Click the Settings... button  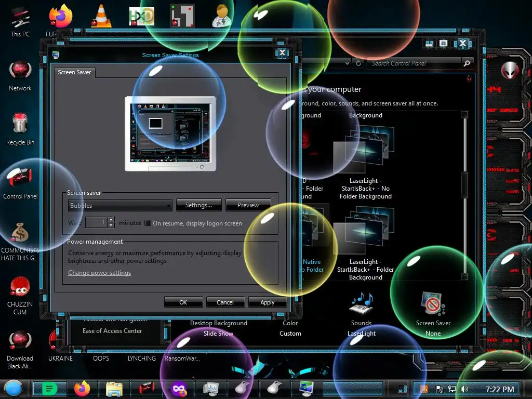point(198,205)
